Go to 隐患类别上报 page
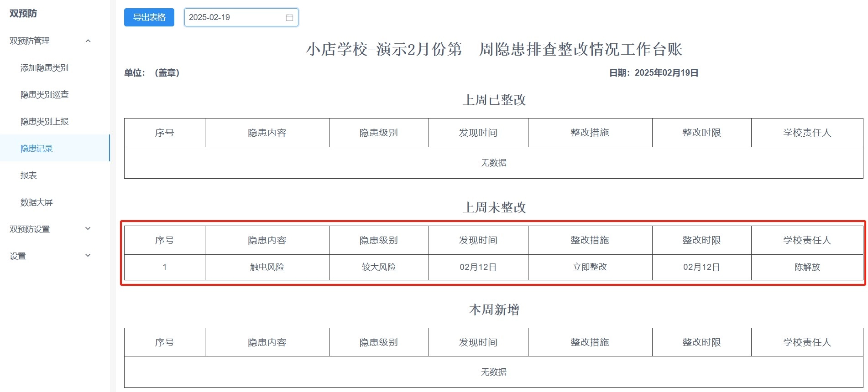Screen dimensions: 868x392 point(44,122)
